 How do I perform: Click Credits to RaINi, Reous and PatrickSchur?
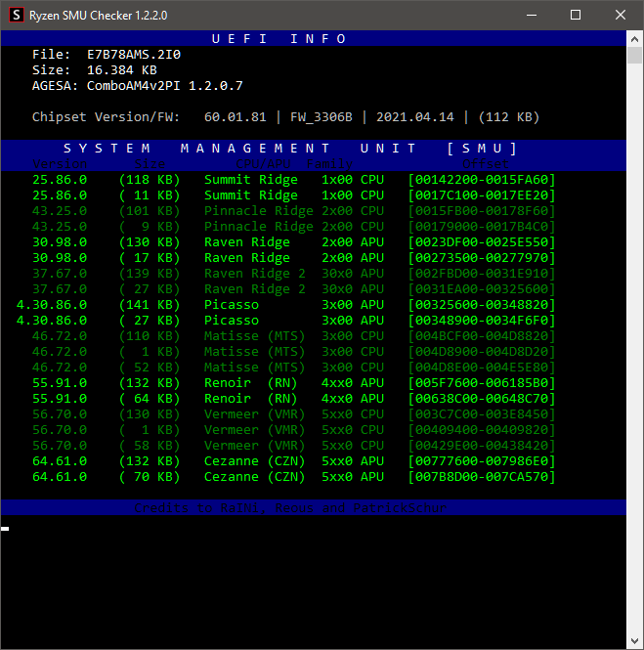tap(290, 508)
